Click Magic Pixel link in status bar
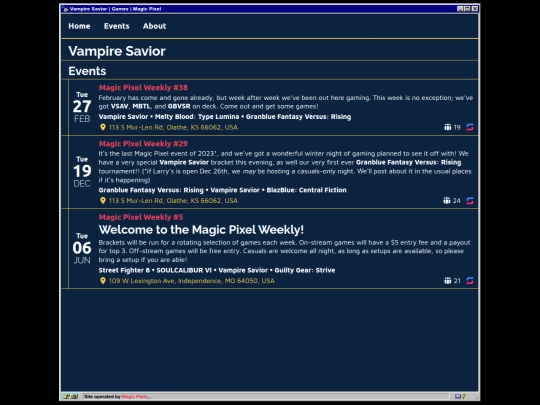This screenshot has width=540, height=405. (136, 397)
